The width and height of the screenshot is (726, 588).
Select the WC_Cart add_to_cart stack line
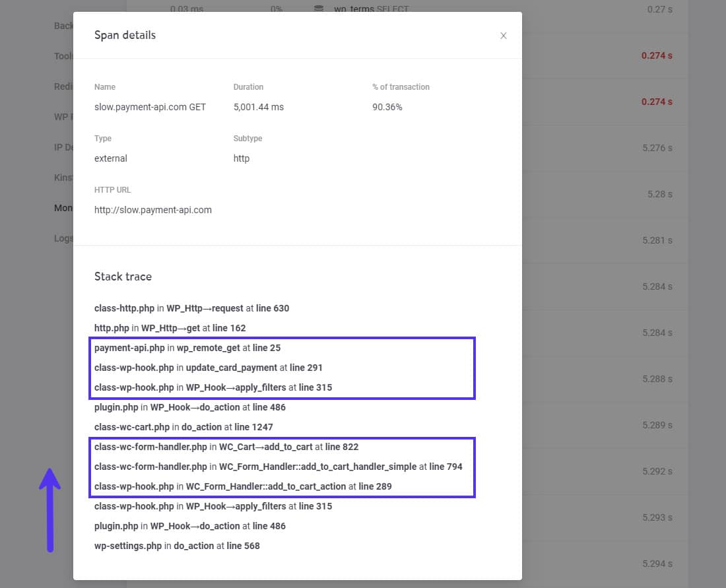pos(226,447)
